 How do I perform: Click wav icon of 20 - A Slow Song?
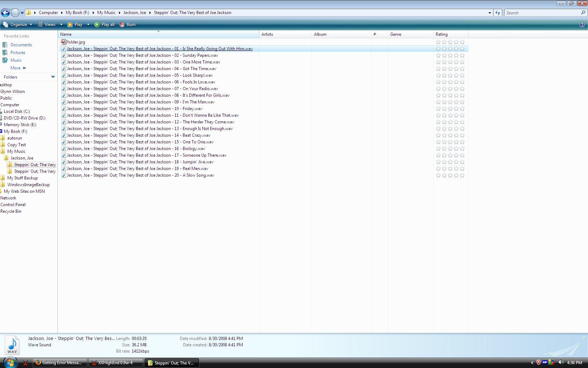click(x=64, y=175)
